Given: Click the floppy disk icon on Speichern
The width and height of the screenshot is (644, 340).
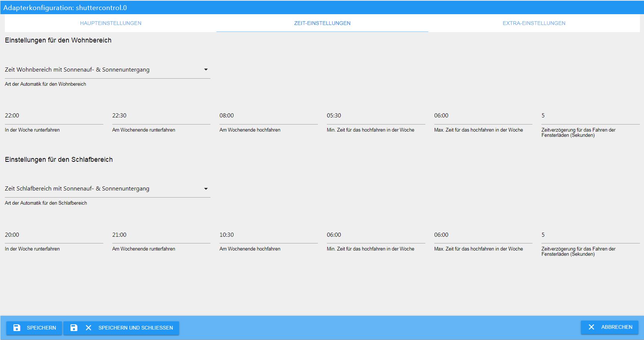Looking at the screenshot, I should [17, 328].
